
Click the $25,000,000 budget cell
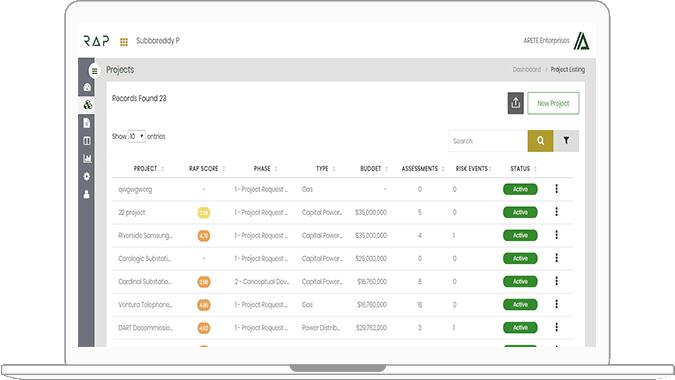(x=371, y=259)
